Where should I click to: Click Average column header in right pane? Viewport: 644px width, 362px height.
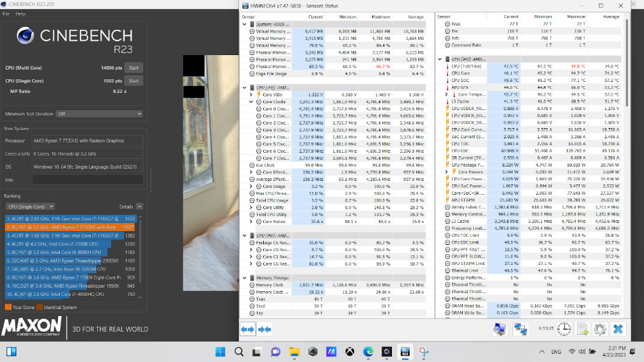click(x=611, y=17)
